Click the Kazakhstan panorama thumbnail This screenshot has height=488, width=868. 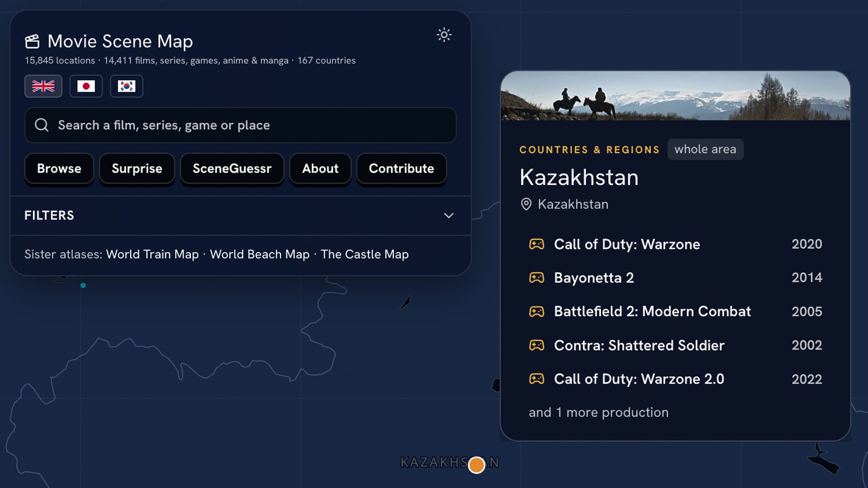click(x=675, y=95)
